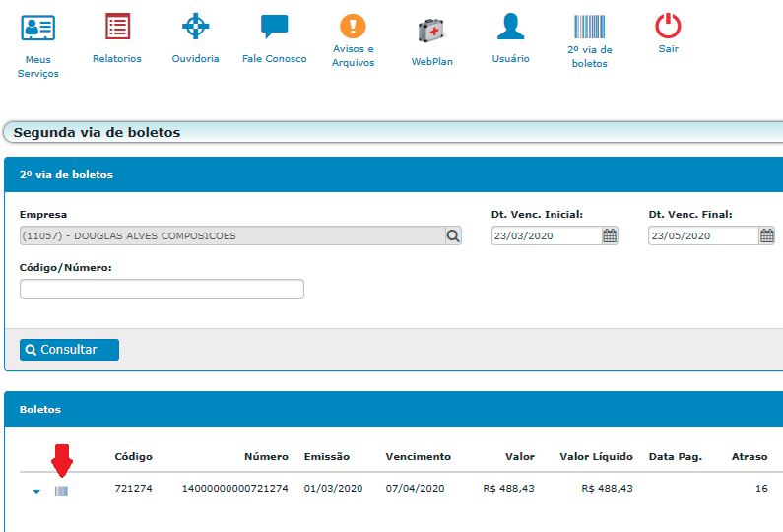Click the Código column header
This screenshot has width=783, height=532.
[x=133, y=456]
